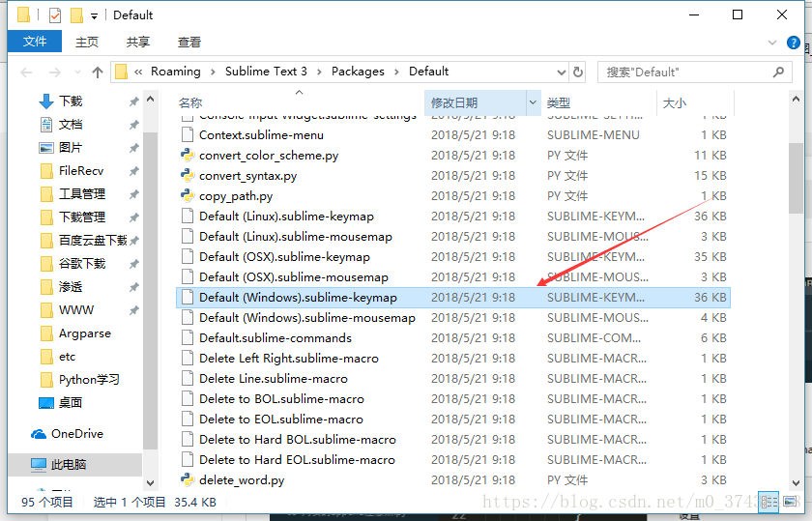812x521 pixels.
Task: Switch to the 共享 ribbon tab
Action: 137,42
